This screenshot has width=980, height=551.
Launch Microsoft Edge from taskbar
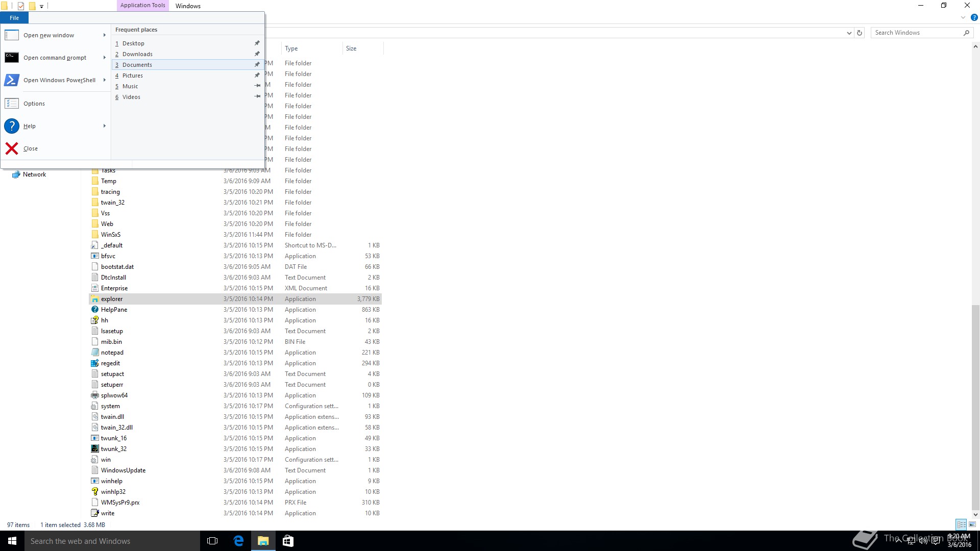pyautogui.click(x=238, y=541)
